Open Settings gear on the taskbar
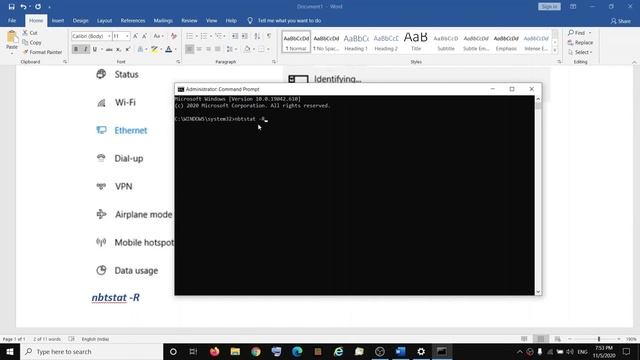 421,351
